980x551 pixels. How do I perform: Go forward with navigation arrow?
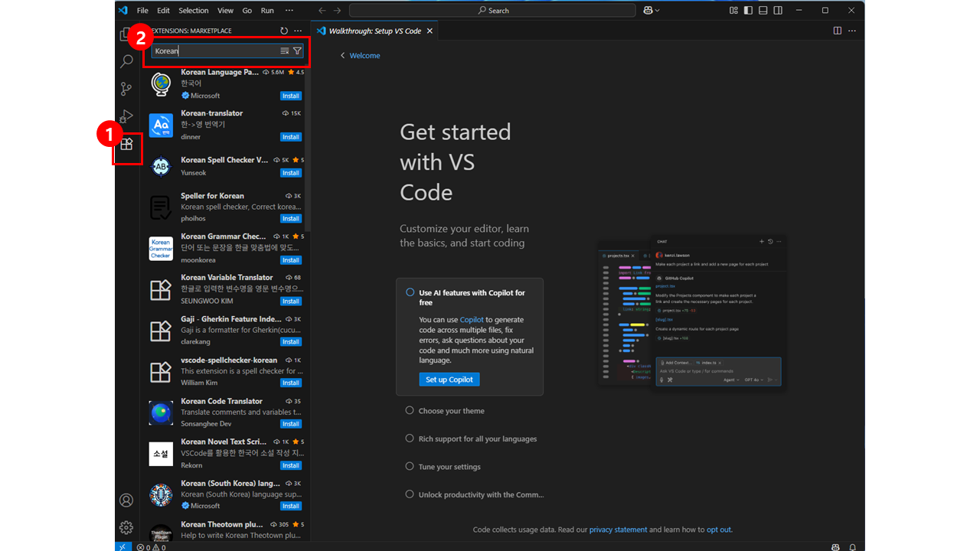pos(337,10)
